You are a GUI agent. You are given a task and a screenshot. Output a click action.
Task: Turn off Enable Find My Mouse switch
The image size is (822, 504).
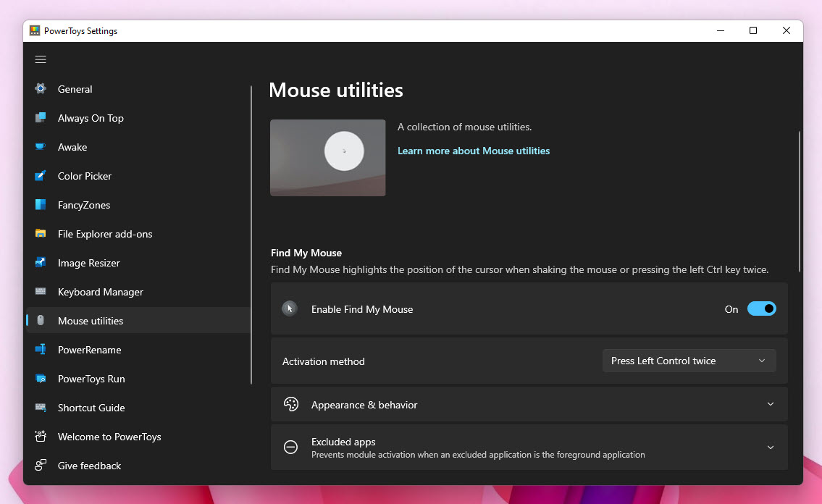pyautogui.click(x=761, y=308)
